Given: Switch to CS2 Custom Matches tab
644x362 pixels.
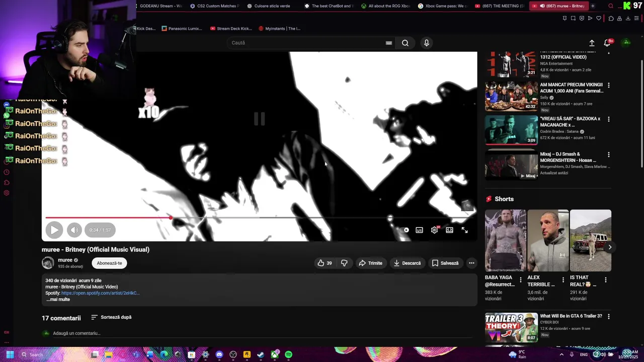Looking at the screenshot, I should click(x=214, y=6).
